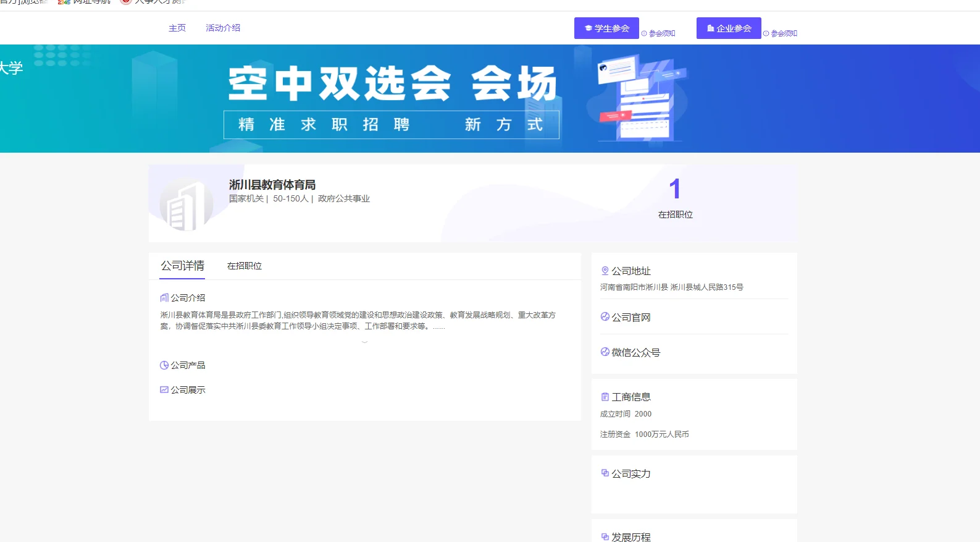The width and height of the screenshot is (980, 542).
Task: Click the 空中双选会 banner image
Action: pyautogui.click(x=490, y=98)
